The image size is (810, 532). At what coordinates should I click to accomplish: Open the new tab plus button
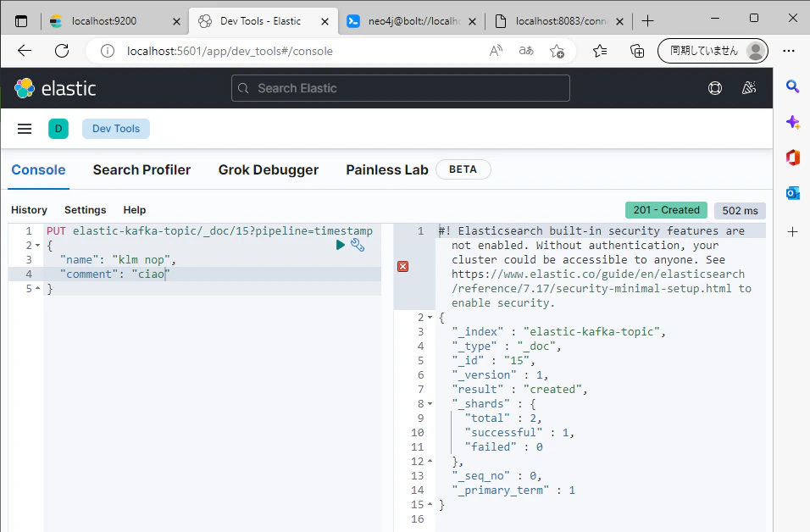tap(647, 21)
